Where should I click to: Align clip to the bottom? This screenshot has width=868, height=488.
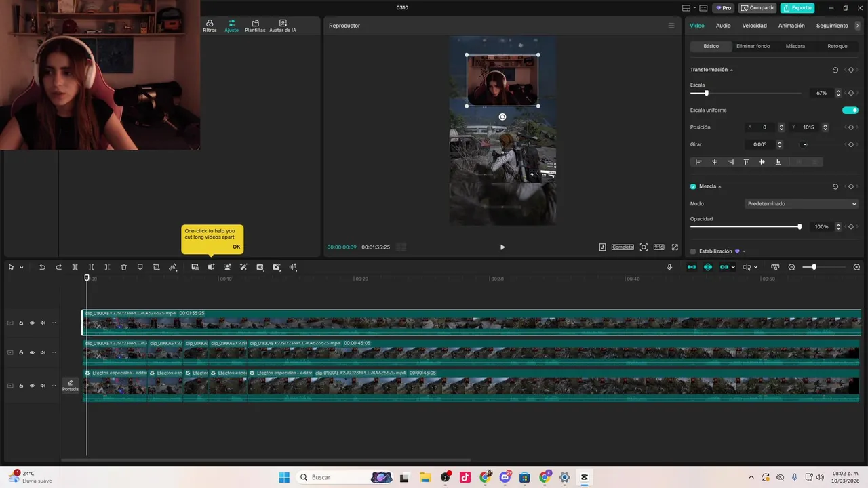[778, 162]
